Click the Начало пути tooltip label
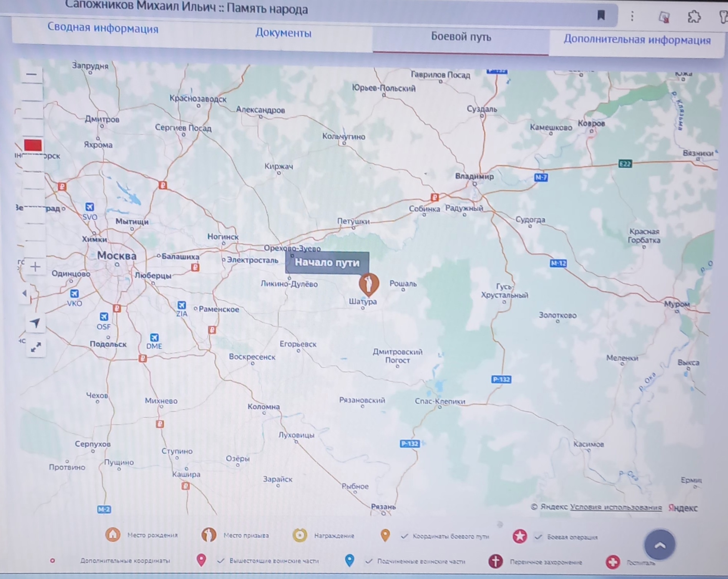Image resolution: width=728 pixels, height=579 pixels. [327, 263]
